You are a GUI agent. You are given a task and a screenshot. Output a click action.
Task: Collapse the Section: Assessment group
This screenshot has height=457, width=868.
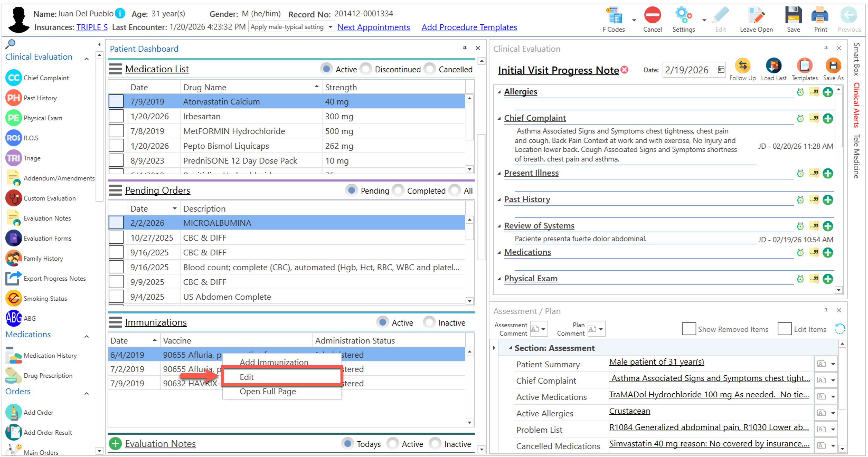(511, 347)
